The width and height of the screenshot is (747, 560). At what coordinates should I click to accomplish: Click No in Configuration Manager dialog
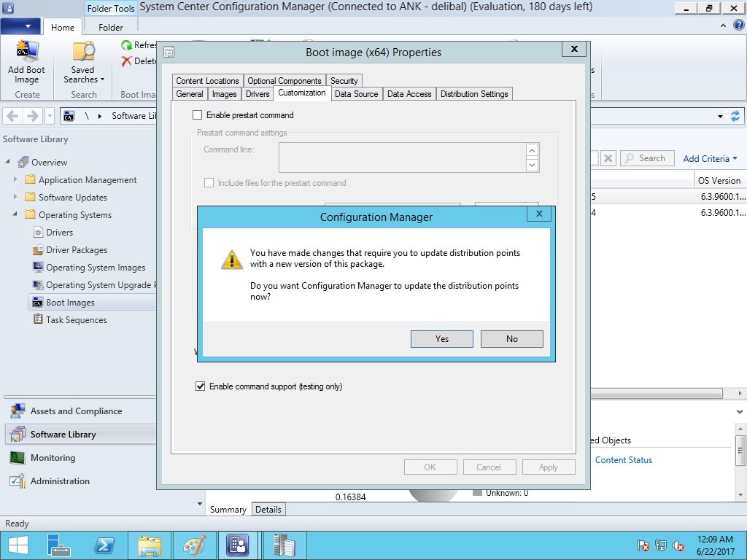(x=511, y=339)
